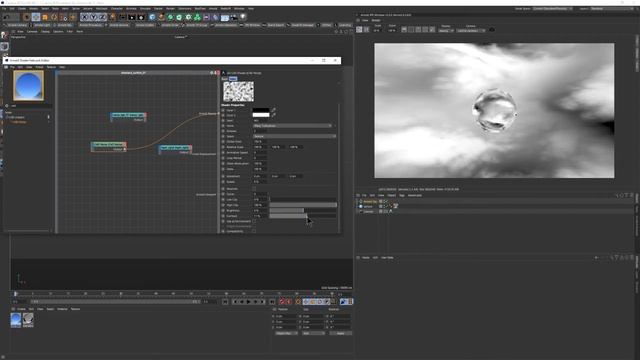Select the Scale tool in top toolbar
This screenshot has height=360, width=640.
point(45,17)
